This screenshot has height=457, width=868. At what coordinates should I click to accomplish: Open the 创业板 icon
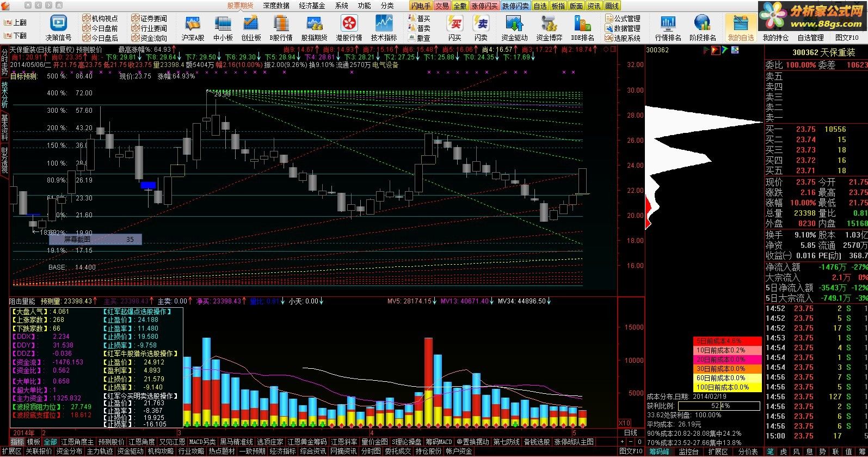click(x=251, y=27)
